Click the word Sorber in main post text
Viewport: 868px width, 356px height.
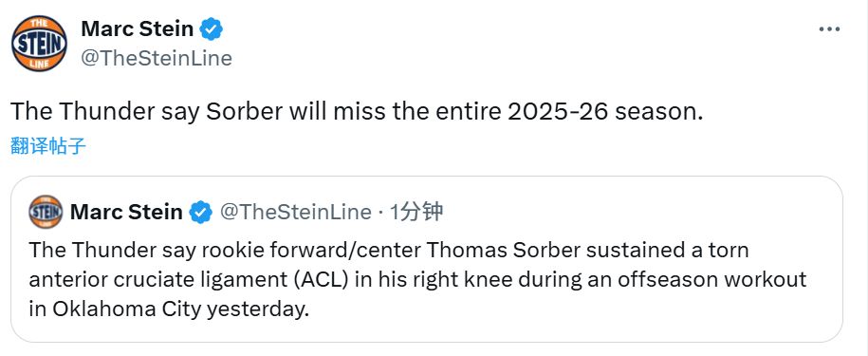pyautogui.click(x=244, y=112)
